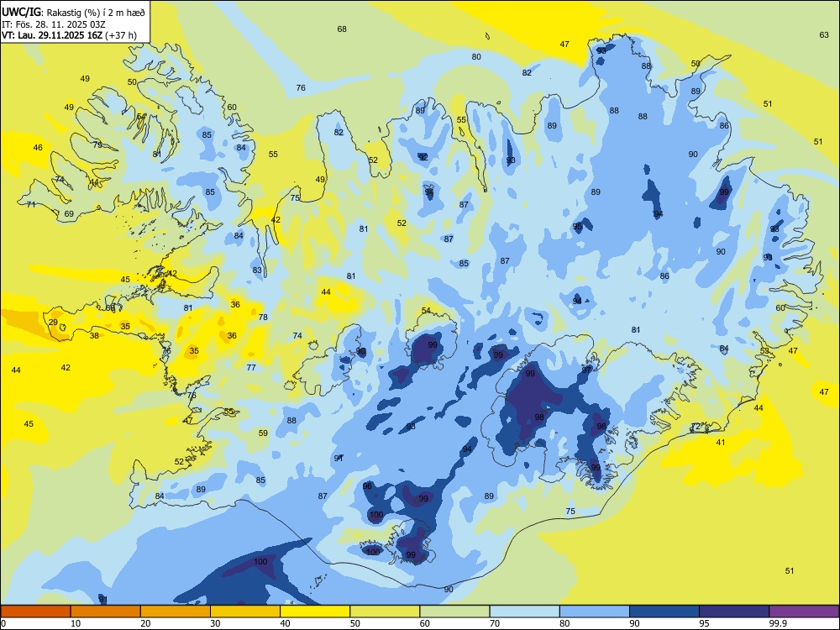The height and width of the screenshot is (630, 840).
Task: Click the humidity value '78' on the map
Action: coord(263,317)
